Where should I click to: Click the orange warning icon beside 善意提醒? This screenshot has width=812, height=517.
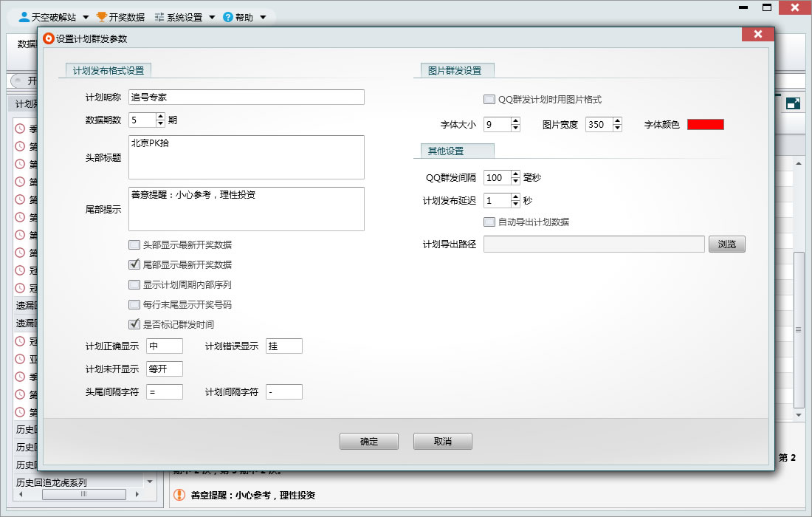tap(179, 496)
